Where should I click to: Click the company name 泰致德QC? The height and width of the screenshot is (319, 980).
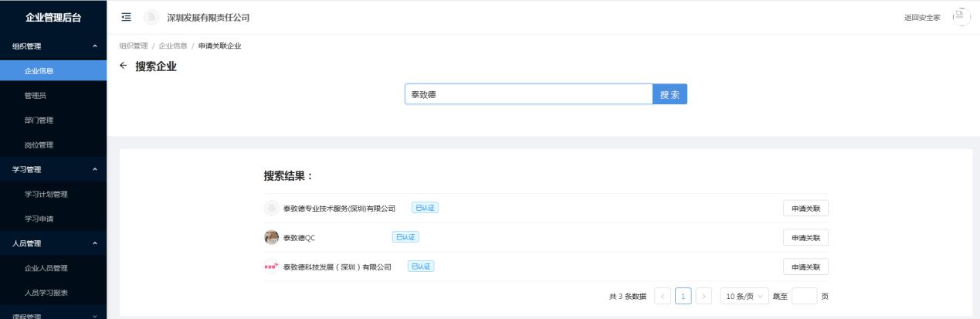[300, 238]
